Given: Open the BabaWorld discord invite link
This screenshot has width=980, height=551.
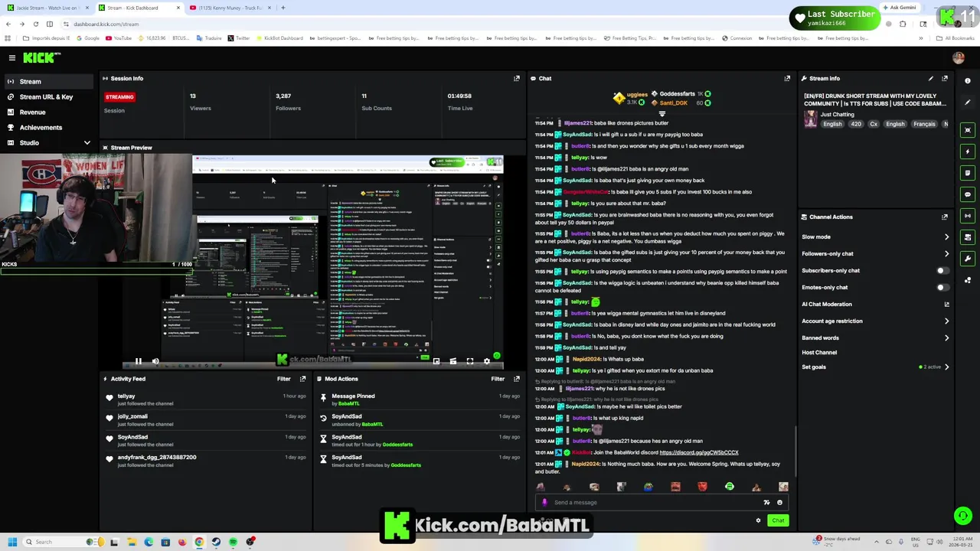Looking at the screenshot, I should pyautogui.click(x=699, y=452).
